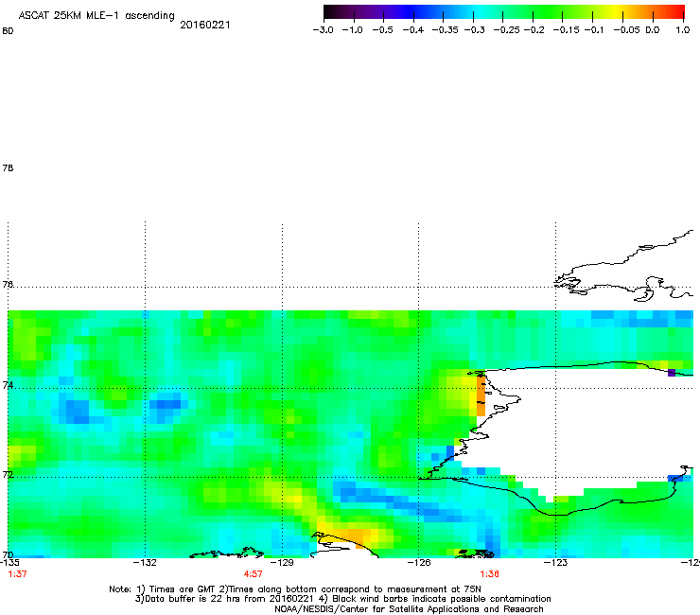Click the -0.05 color scale label
Viewport: 700px width, 615px height.
click(627, 30)
